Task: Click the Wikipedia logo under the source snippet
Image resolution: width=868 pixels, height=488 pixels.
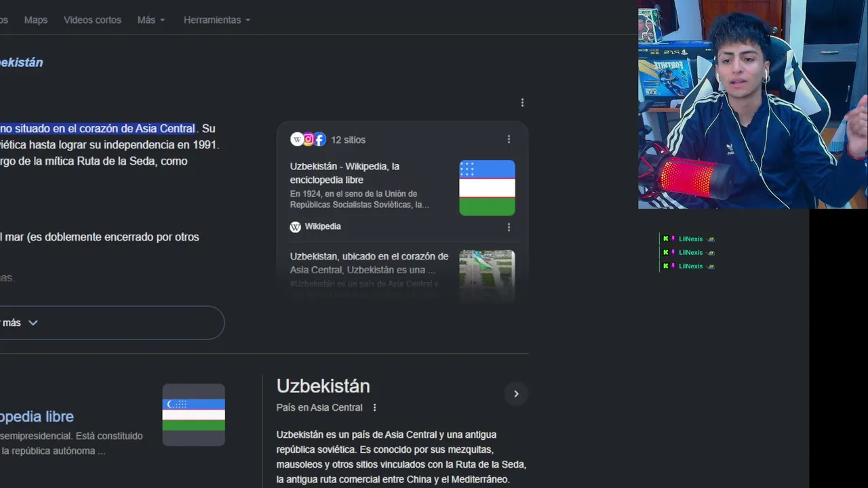Action: (295, 227)
